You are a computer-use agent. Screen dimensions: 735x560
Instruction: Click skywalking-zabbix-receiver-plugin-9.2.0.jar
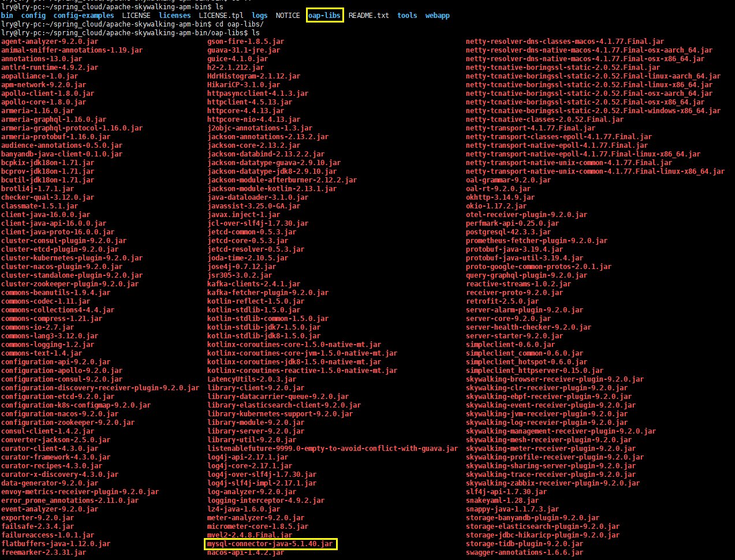[x=553, y=483]
